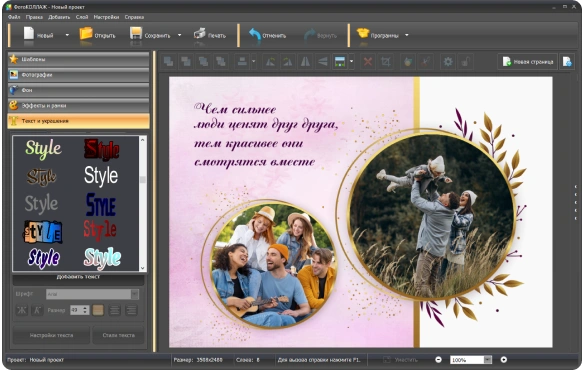Click styles list scroll-up arrow
Screen dimensions: 582x370
click(143, 140)
